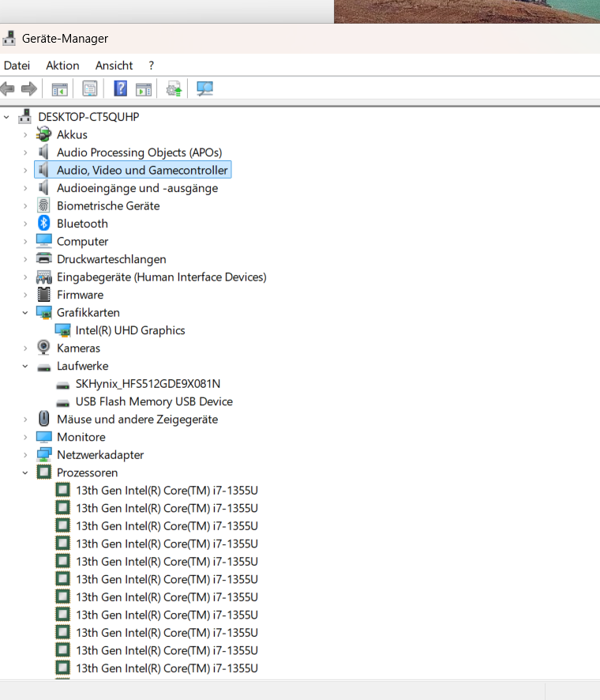Select the Computer label
This screenshot has width=600, height=700.
pyautogui.click(x=82, y=242)
